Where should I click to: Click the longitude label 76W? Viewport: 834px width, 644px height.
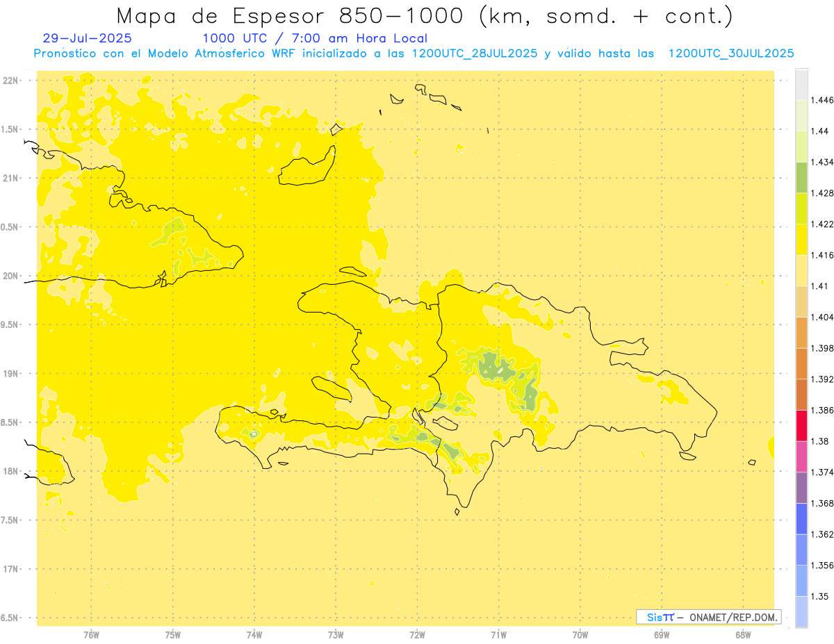click(91, 635)
